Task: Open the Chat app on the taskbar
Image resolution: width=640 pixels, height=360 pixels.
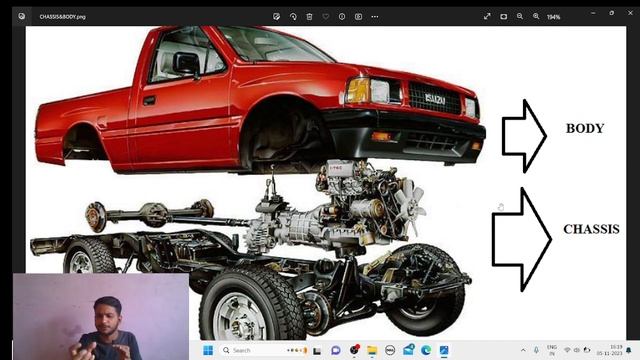Action: point(336,350)
